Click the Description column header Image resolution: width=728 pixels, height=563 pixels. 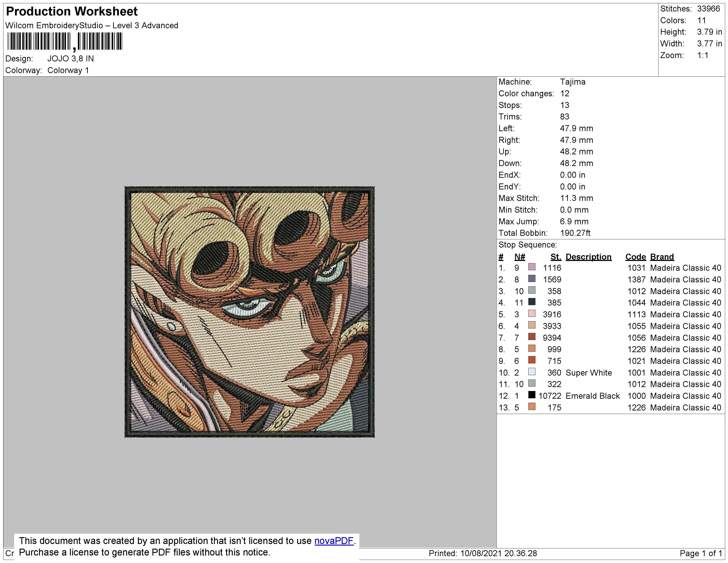(x=589, y=257)
